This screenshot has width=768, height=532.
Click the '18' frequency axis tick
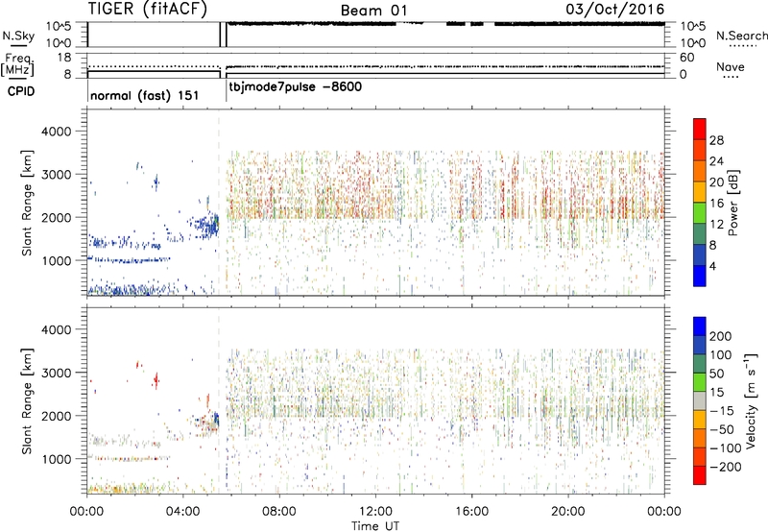coord(64,58)
